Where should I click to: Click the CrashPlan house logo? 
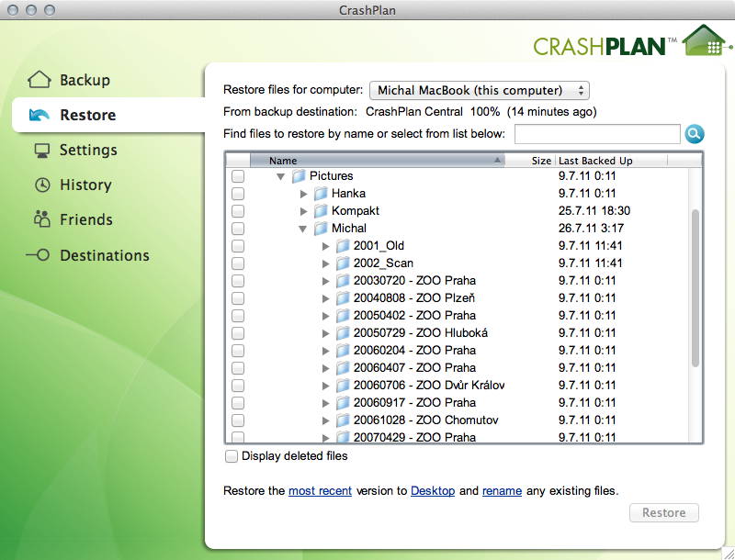tap(706, 40)
